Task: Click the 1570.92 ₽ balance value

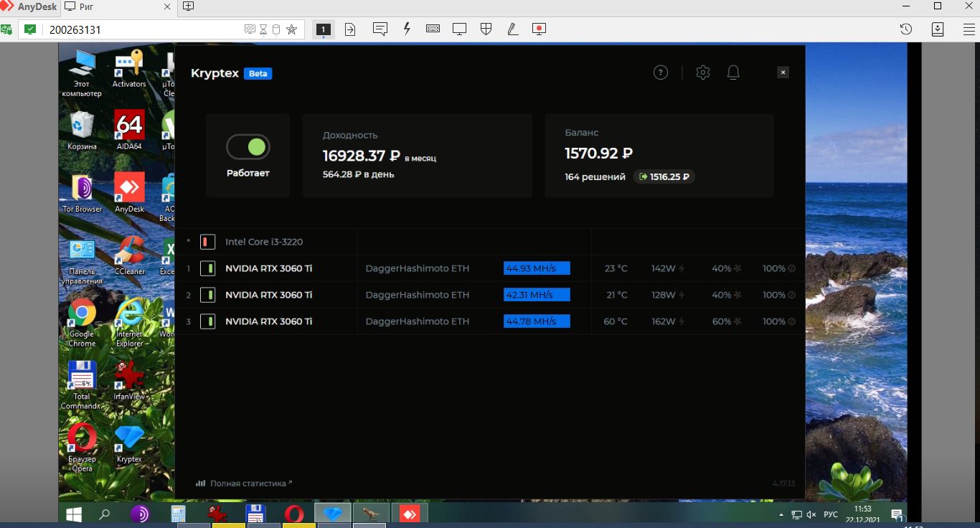Action: (x=599, y=153)
